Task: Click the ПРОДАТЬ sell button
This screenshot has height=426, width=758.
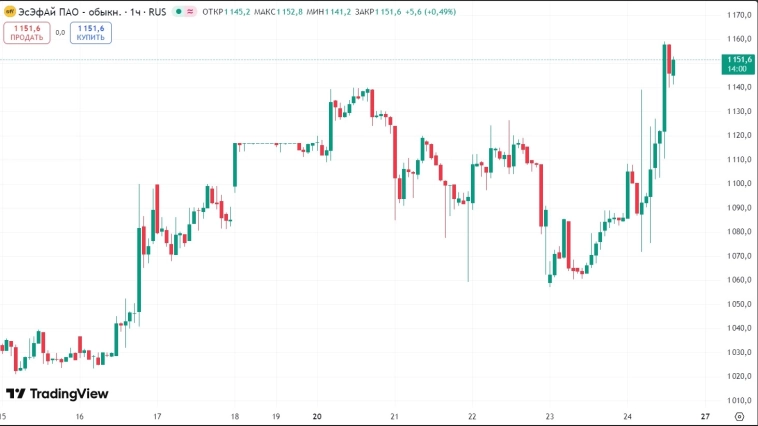Action: (x=27, y=33)
